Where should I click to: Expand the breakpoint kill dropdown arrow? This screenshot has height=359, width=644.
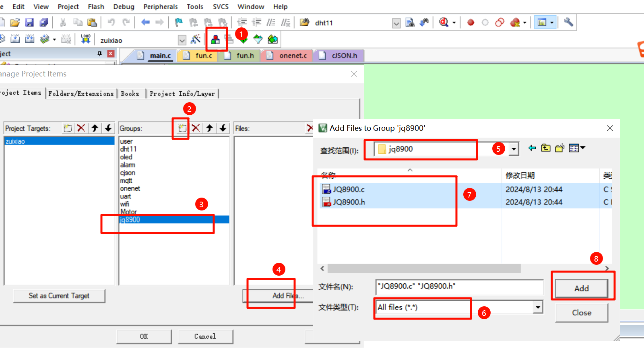(x=525, y=23)
